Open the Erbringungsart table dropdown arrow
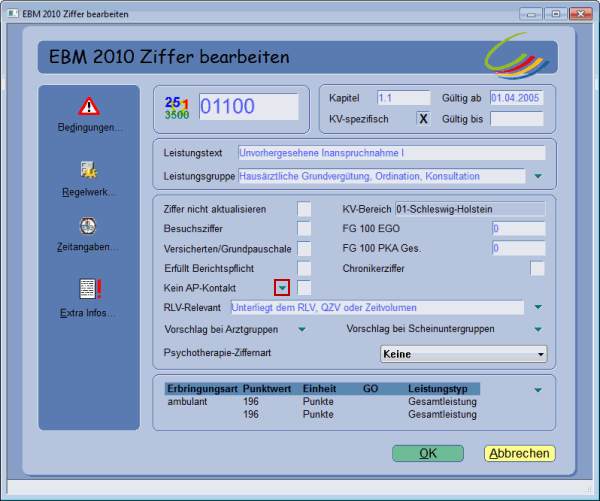This screenshot has width=600, height=501. 538,390
